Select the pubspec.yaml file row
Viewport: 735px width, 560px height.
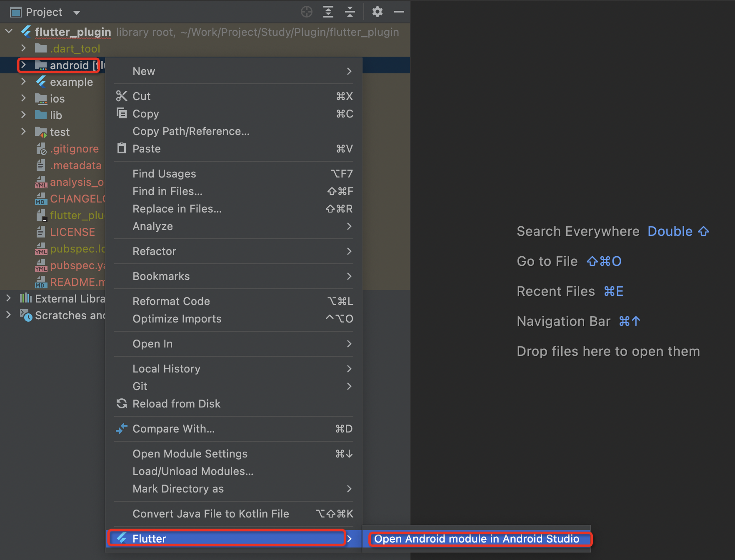tap(52, 265)
